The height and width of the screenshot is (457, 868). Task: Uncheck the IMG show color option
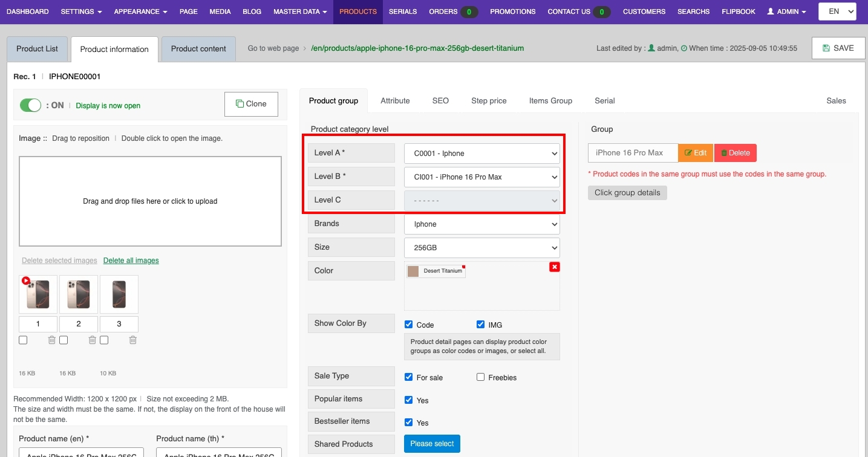point(480,325)
